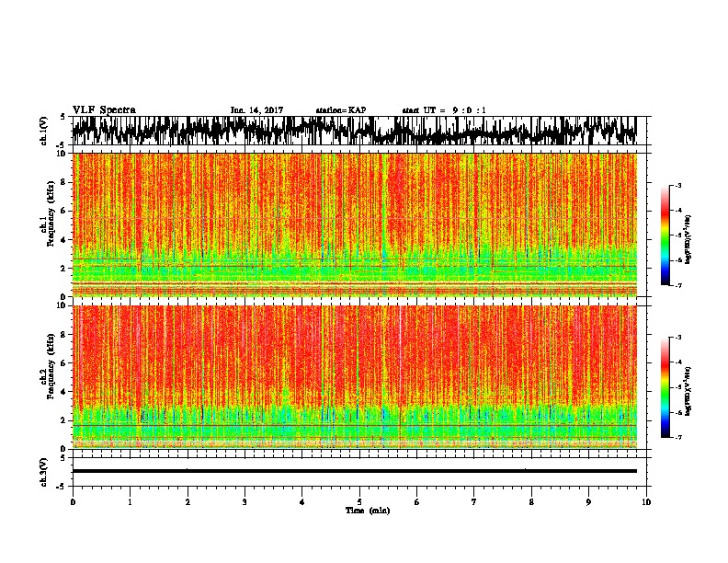Image resolution: width=728 pixels, height=563 pixels.
Task: Click time axis tick label "6"
Action: (417, 502)
